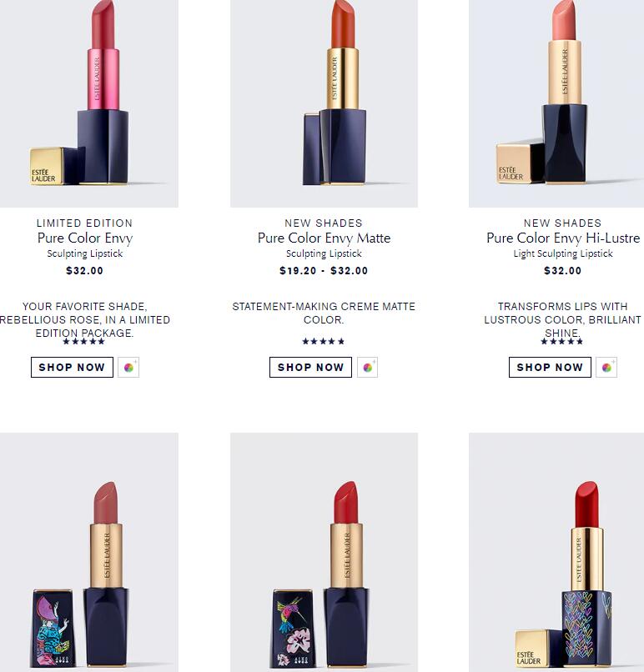Click Shop Now under Envy Hi-Lustre

point(550,368)
